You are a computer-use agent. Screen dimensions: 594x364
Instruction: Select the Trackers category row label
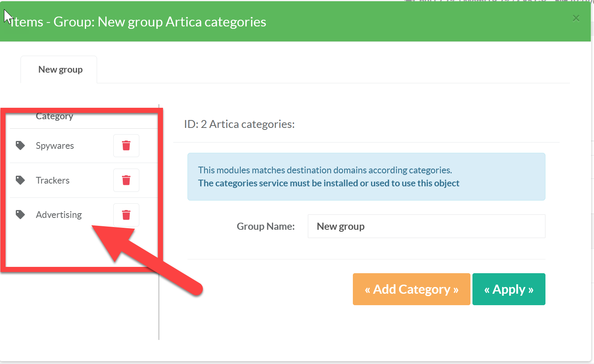52,180
